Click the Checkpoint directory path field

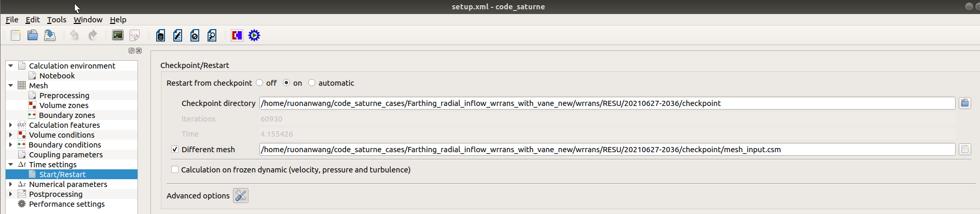click(x=607, y=103)
